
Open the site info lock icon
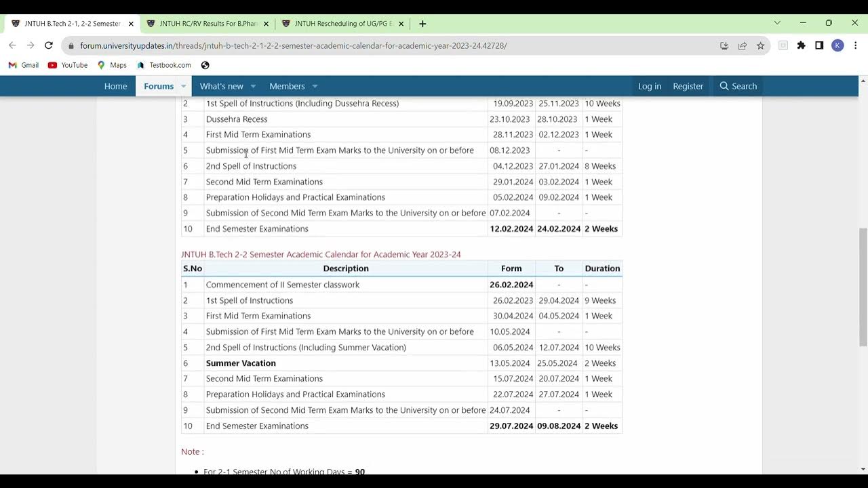tap(71, 45)
